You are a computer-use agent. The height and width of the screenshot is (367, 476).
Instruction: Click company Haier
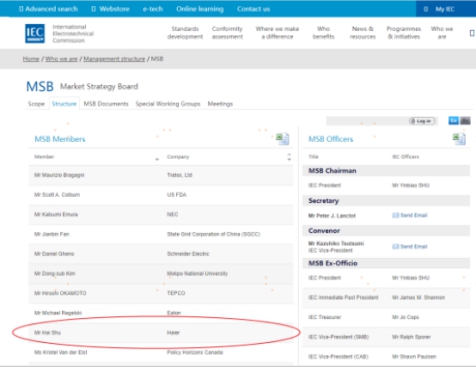[x=173, y=333]
